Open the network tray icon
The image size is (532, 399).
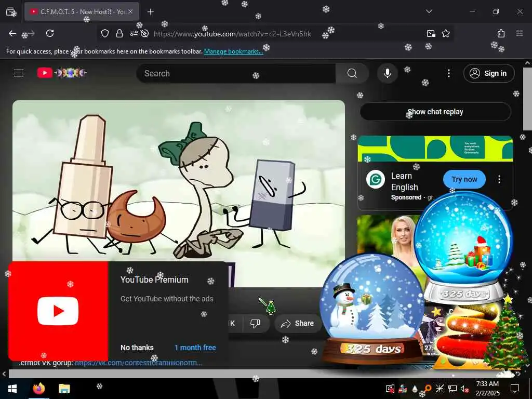coord(453,389)
